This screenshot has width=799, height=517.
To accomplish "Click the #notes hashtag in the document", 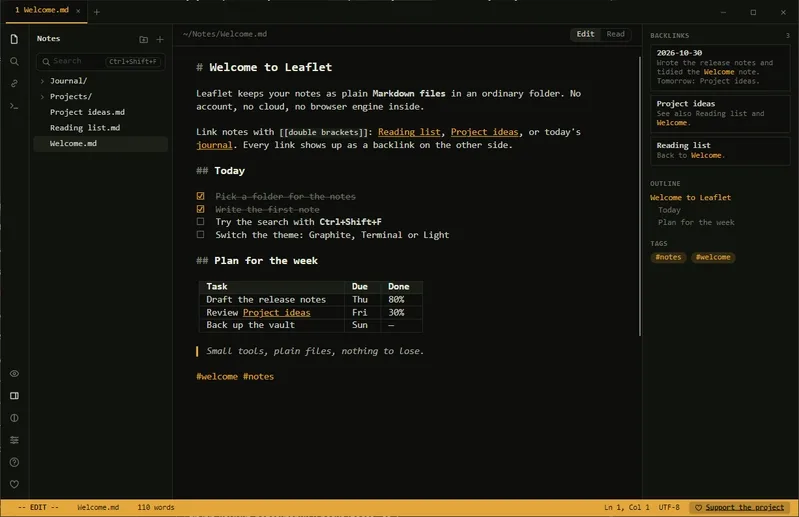I will [x=258, y=376].
